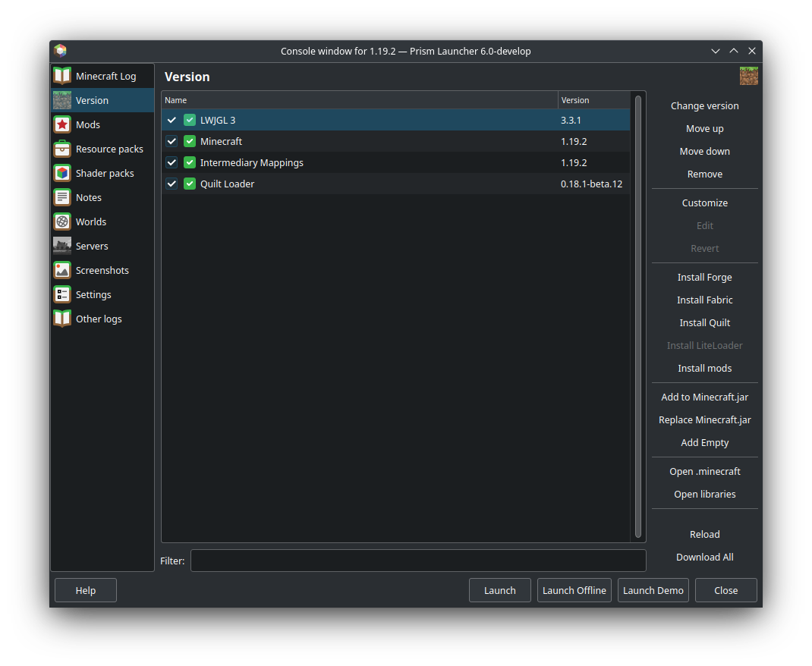This screenshot has height=666, width=812.
Task: Open the Worlds page
Action: point(102,222)
